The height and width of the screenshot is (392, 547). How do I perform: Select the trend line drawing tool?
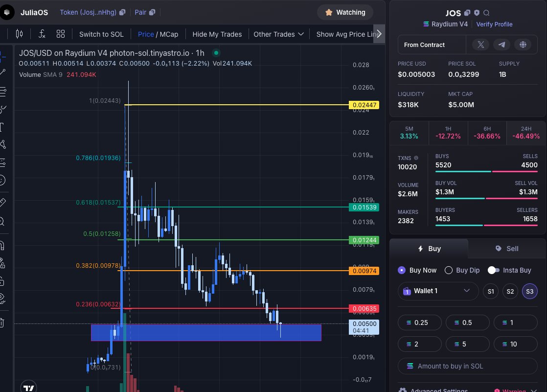[3, 72]
